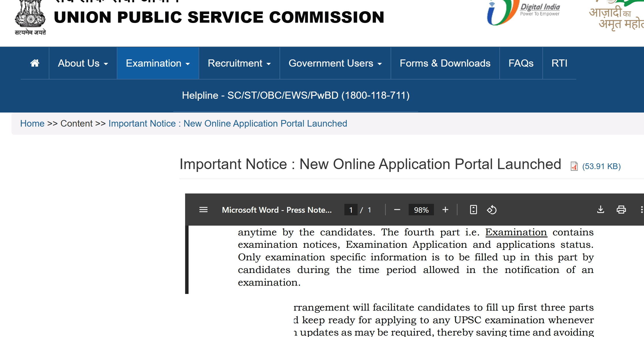The width and height of the screenshot is (644, 337).
Task: Edit the page number field
Action: coord(351,210)
